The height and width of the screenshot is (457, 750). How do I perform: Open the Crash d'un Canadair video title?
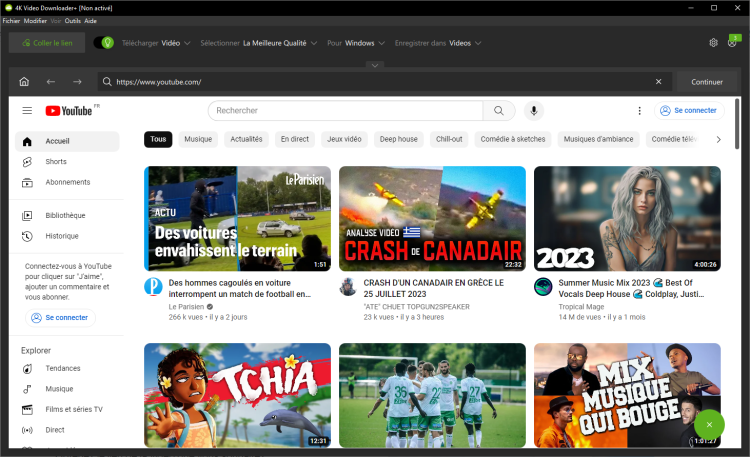point(433,289)
